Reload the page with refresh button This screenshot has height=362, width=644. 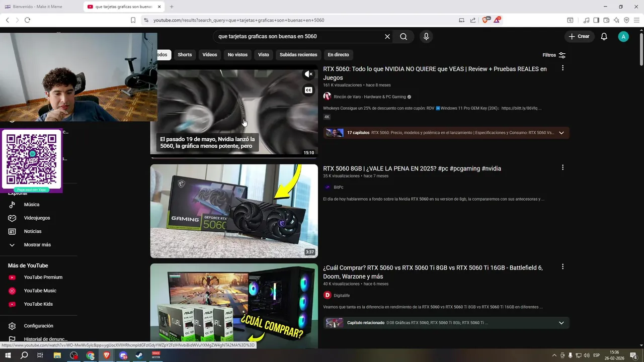click(x=27, y=20)
